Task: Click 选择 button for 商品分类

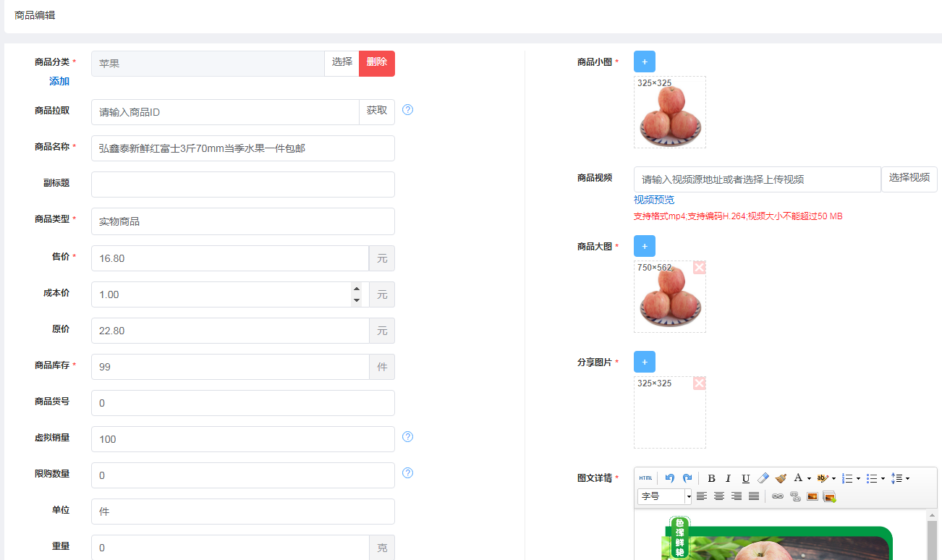Action: click(342, 63)
